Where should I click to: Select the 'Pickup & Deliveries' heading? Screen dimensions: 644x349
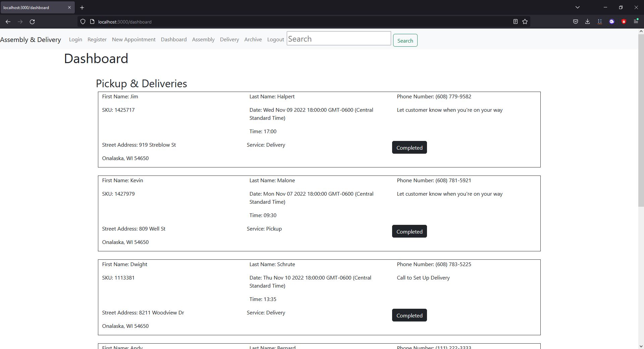(x=141, y=84)
